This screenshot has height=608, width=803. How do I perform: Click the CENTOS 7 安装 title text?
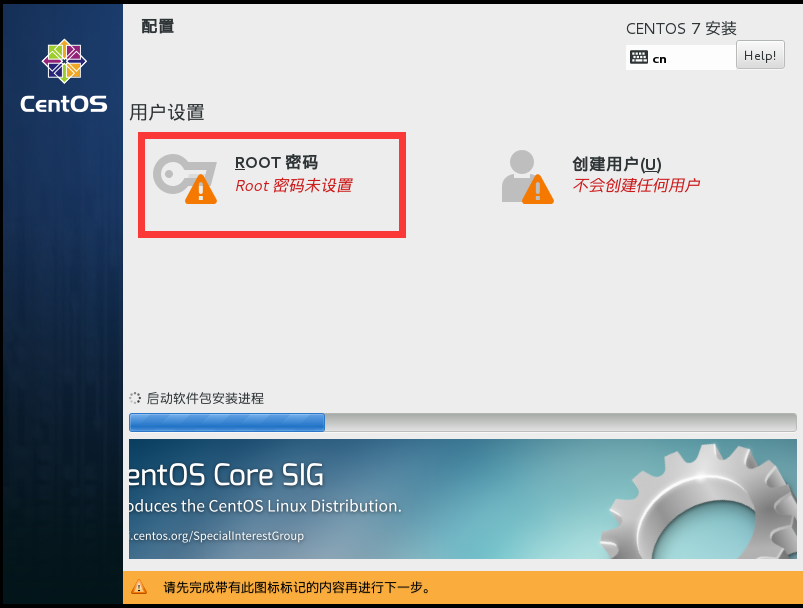(x=681, y=28)
